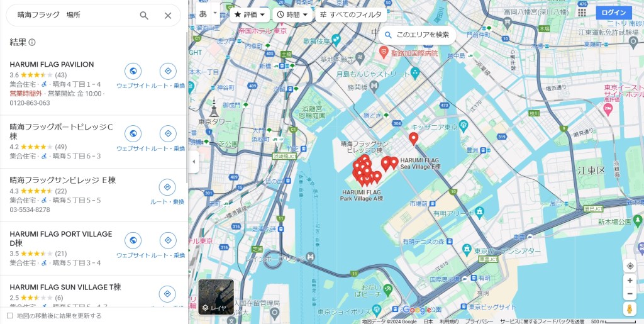Expand the 評価 rating filter dropdown
This screenshot has width=644, height=324.
[x=249, y=14]
